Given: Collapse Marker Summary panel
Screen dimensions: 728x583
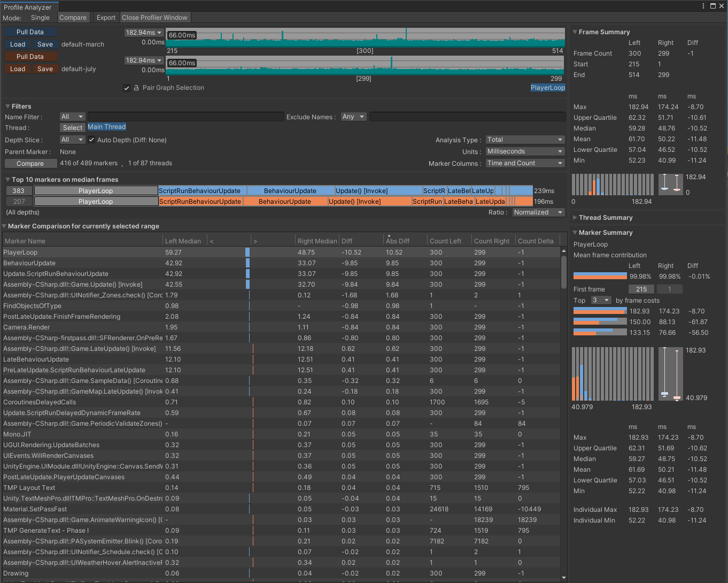Looking at the screenshot, I should click(x=575, y=233).
